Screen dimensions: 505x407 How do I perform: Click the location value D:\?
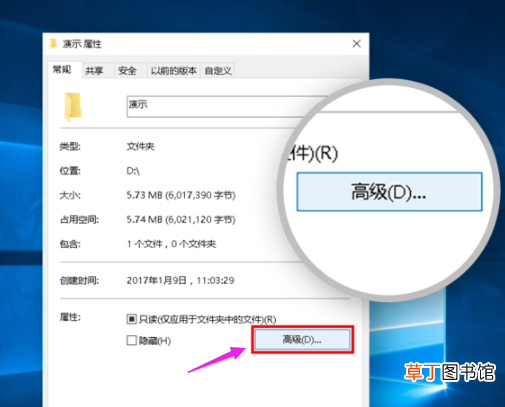[133, 171]
